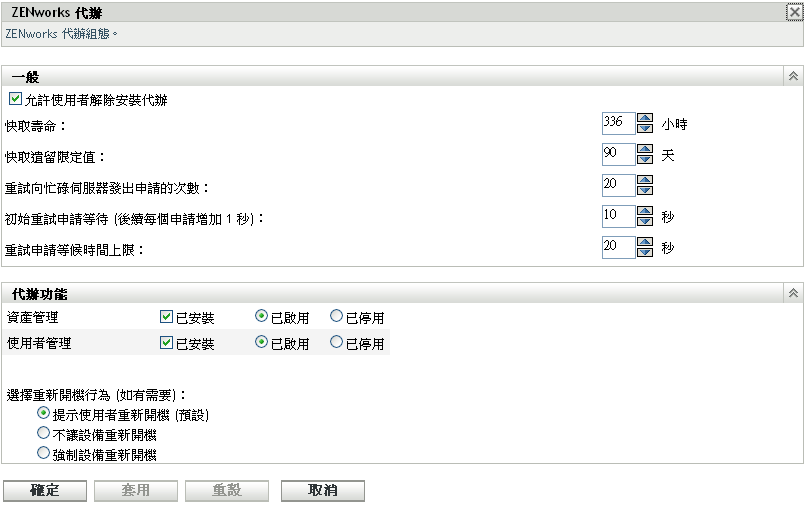Increase 快取遺留限定值 days with up arrow
The width and height of the screenshot is (804, 532).
[645, 149]
